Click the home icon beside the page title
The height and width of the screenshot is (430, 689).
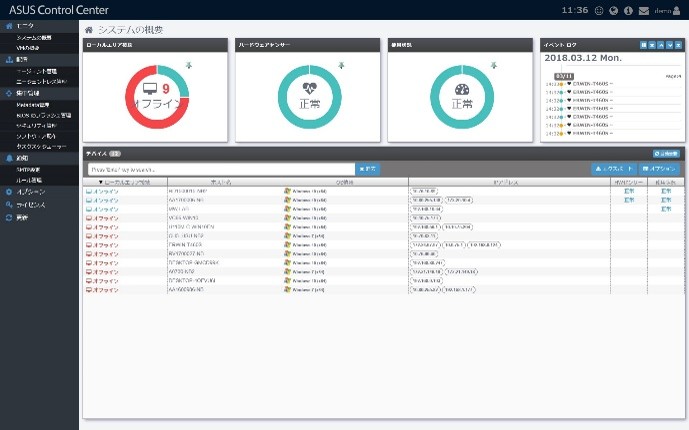[90, 31]
